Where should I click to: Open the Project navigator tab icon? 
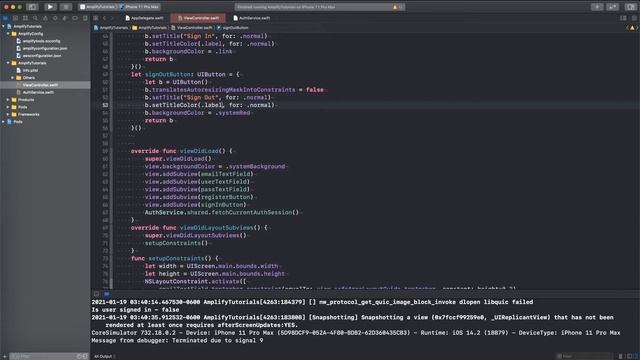[5, 18]
